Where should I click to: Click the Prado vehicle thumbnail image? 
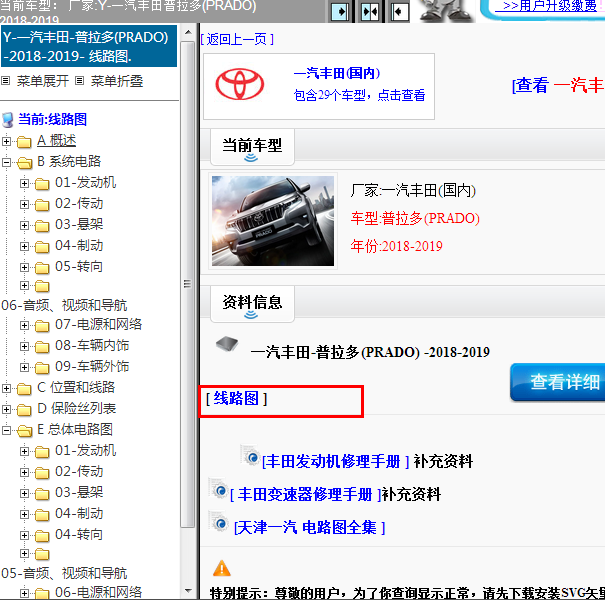tap(273, 221)
